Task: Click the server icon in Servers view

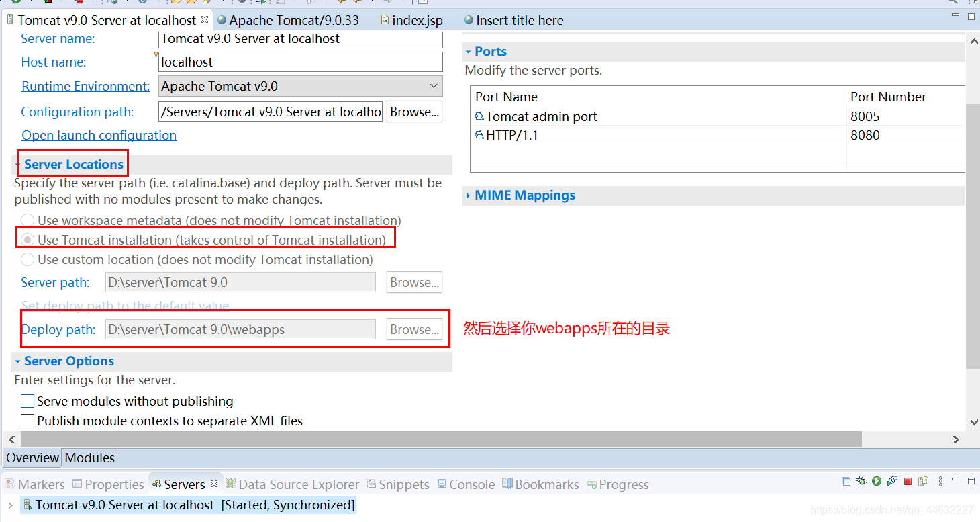Action: coord(28,505)
